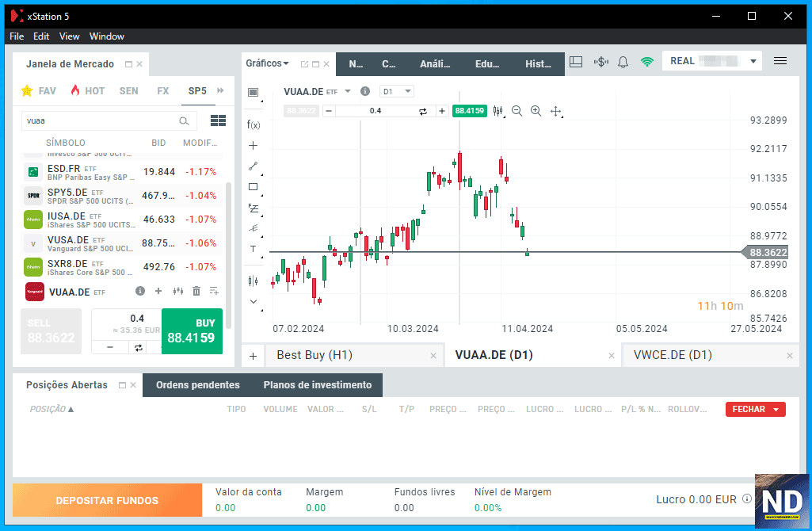Select the crosshair plus drawing tool
The width and height of the screenshot is (812, 531).
254,146
